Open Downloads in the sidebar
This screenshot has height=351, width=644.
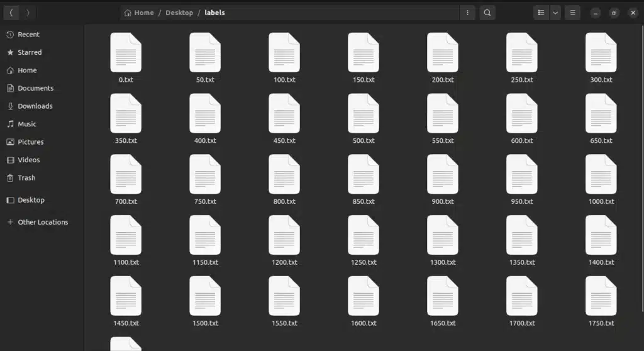tap(42, 106)
